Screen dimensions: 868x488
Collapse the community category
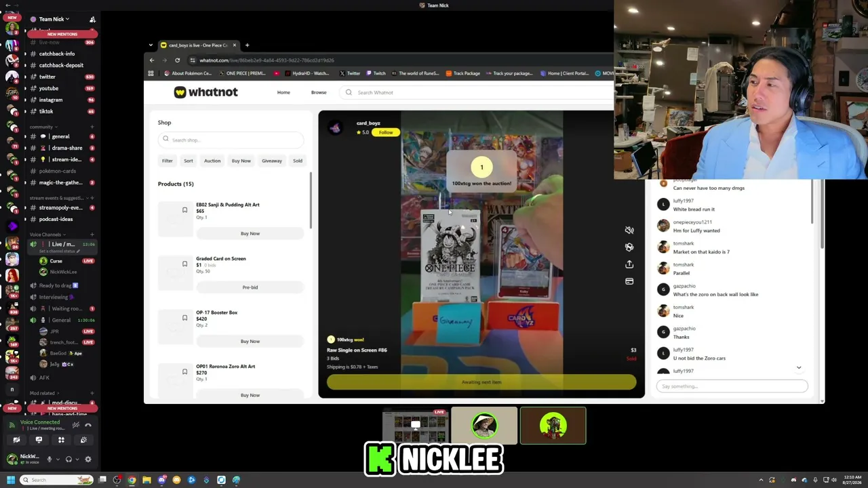click(43, 127)
